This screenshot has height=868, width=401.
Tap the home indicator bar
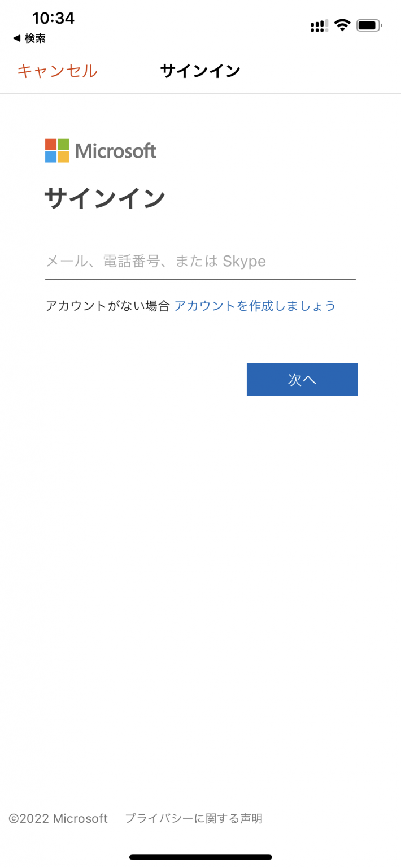[x=200, y=857]
